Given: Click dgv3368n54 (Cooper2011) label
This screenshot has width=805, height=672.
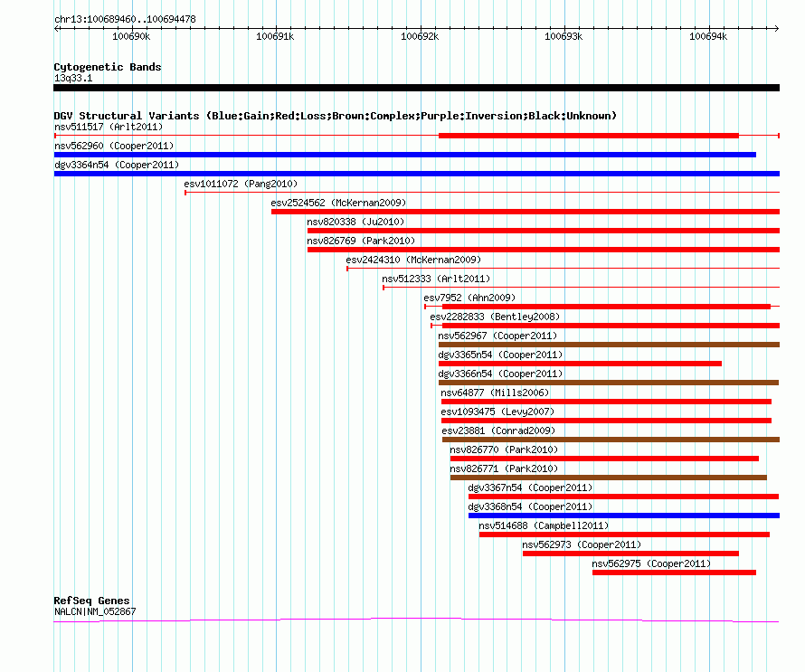Looking at the screenshot, I should 530,506.
